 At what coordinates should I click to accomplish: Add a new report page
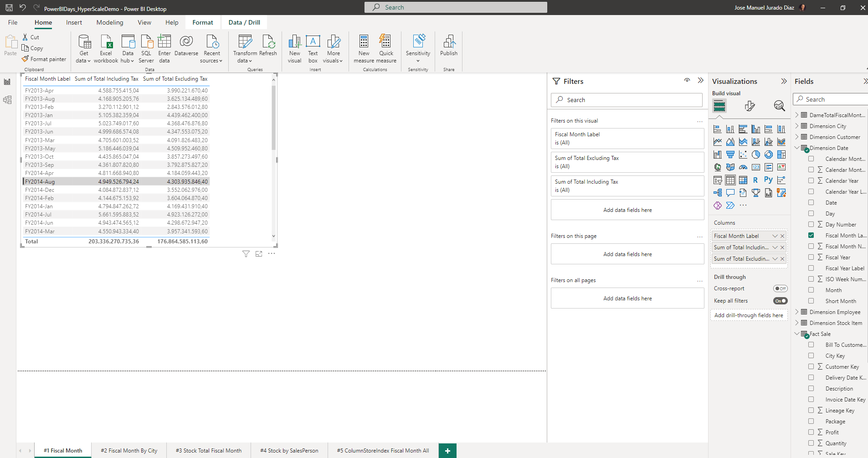pyautogui.click(x=447, y=450)
